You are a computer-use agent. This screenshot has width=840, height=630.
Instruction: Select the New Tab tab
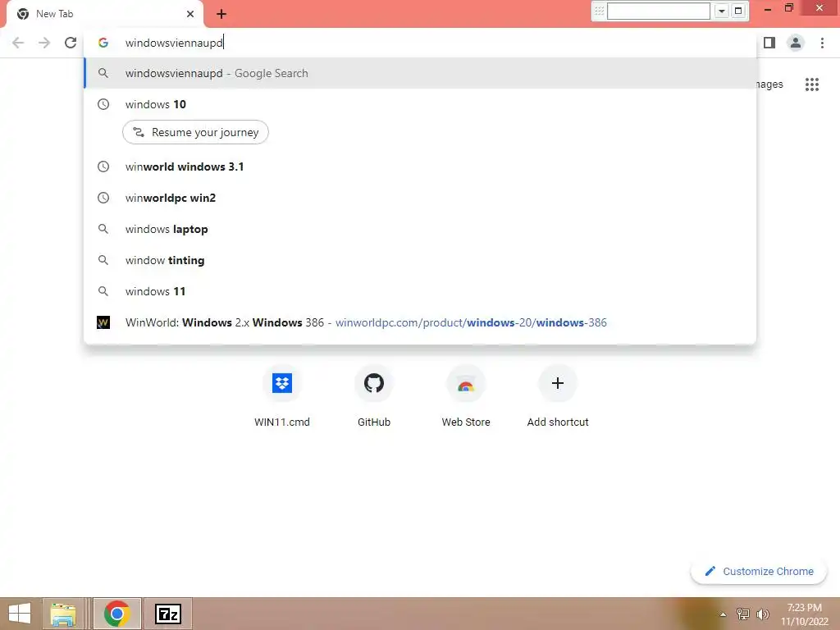[x=104, y=14]
